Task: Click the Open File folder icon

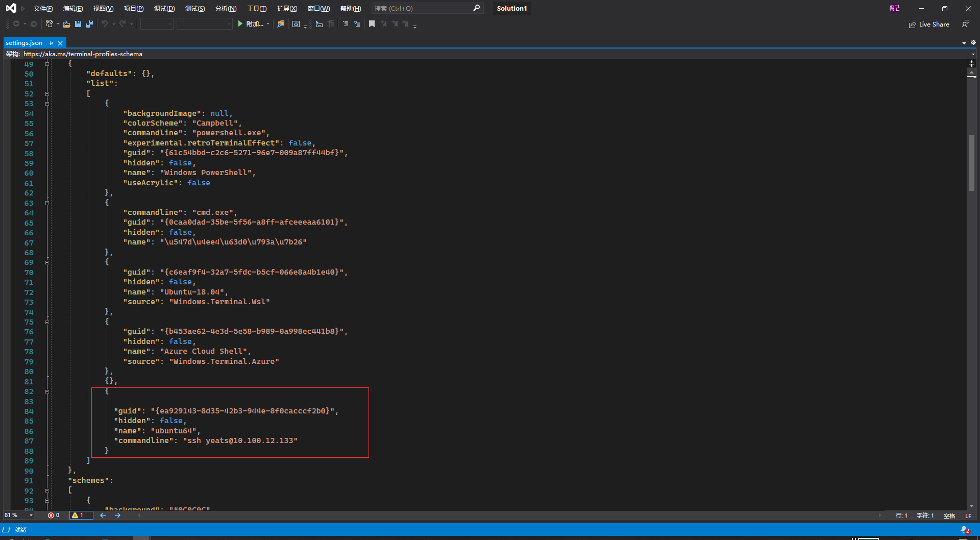Action: 66,24
